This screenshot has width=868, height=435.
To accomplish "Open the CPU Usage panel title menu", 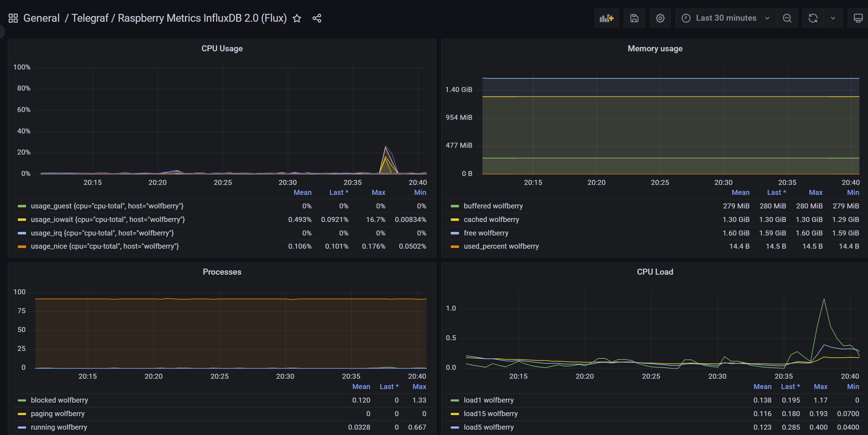I will point(222,48).
